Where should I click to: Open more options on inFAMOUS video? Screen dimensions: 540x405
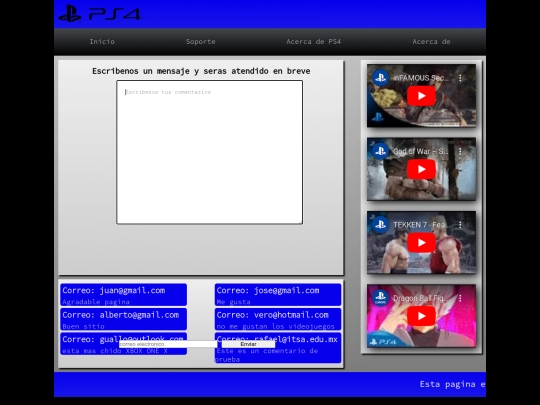point(460,78)
